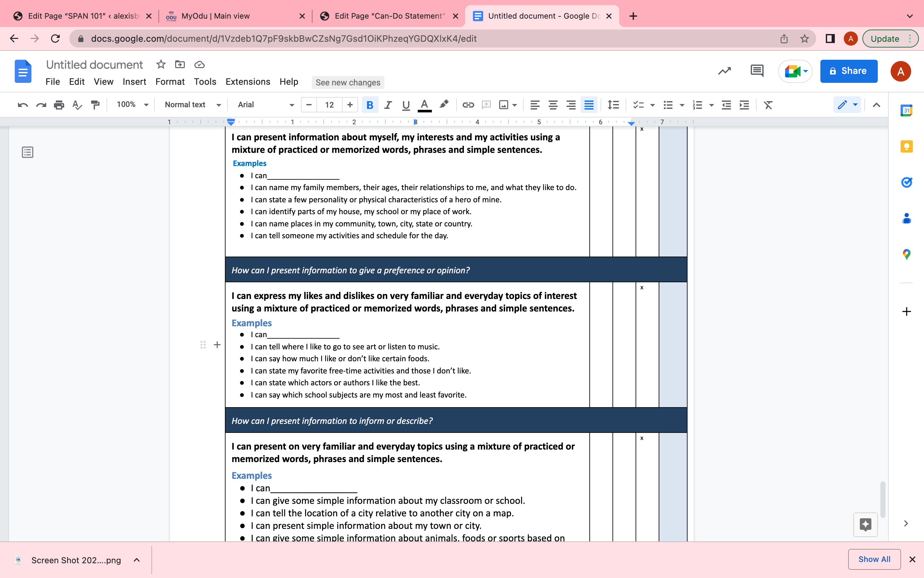
Task: Click the bulleted list icon
Action: pos(668,105)
